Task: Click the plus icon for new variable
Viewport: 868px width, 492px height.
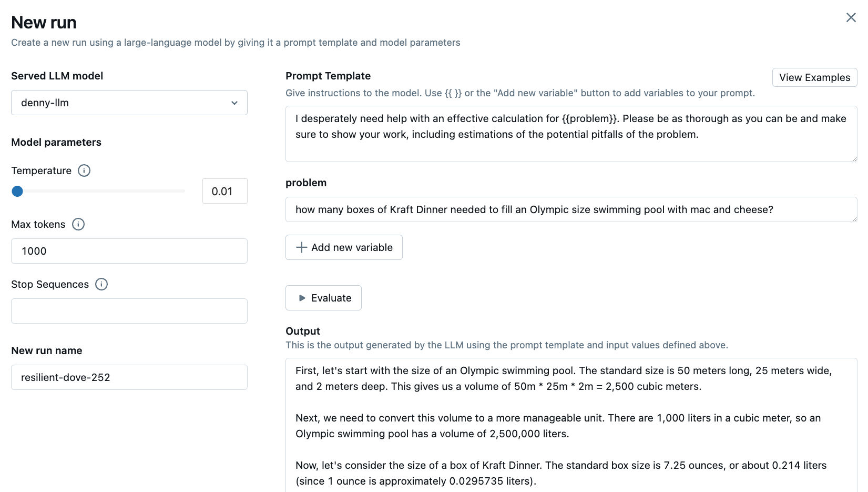Action: pyautogui.click(x=302, y=247)
